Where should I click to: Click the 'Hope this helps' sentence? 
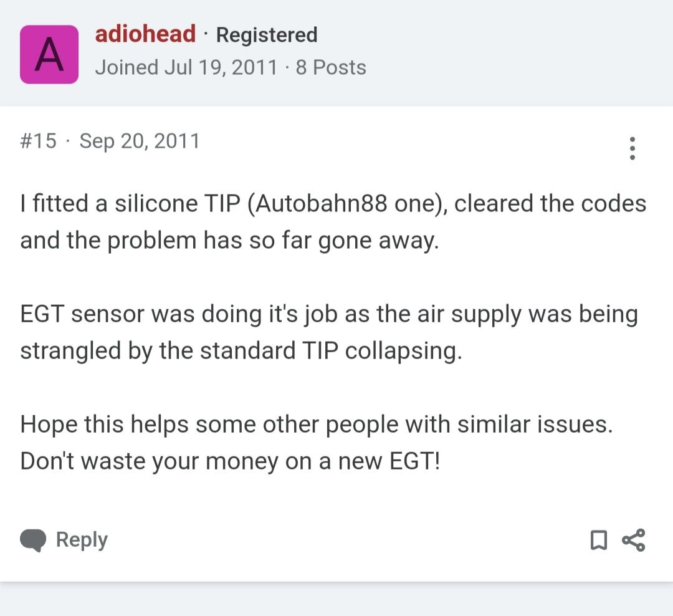coord(316,425)
